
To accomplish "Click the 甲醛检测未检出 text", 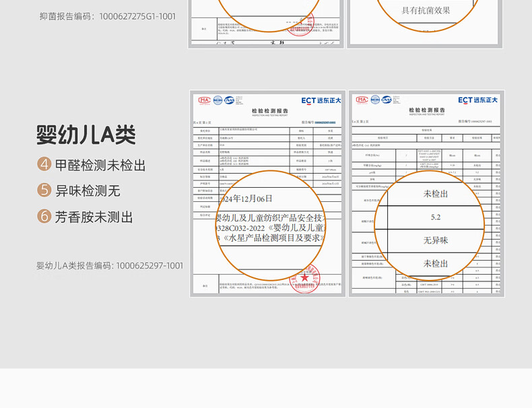I will (100, 165).
